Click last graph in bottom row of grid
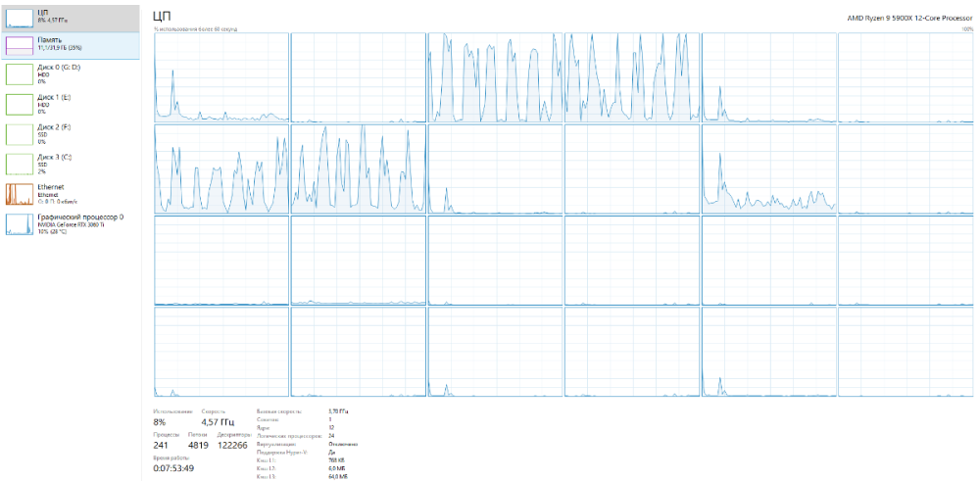 (x=906, y=352)
